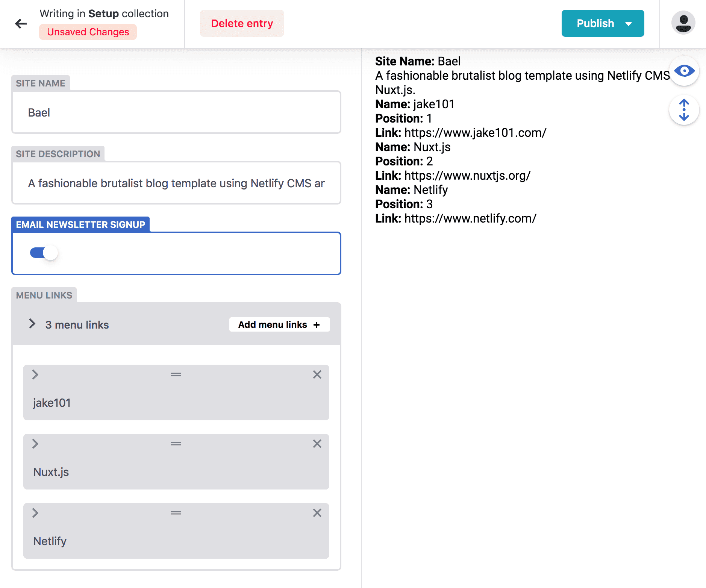The height and width of the screenshot is (588, 706).
Task: Remove the jake101 menu link with its X
Action: point(317,374)
